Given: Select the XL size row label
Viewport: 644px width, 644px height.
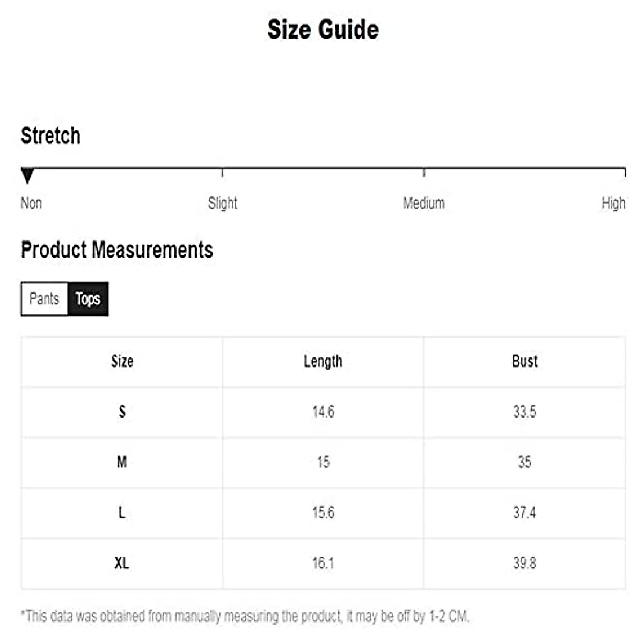Looking at the screenshot, I should tap(122, 563).
